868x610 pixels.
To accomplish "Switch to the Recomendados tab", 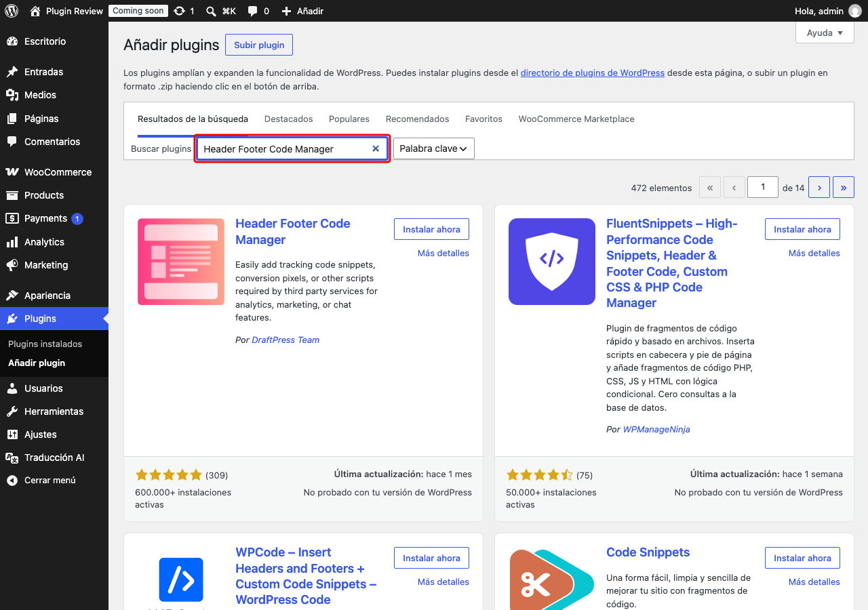I will click(418, 119).
